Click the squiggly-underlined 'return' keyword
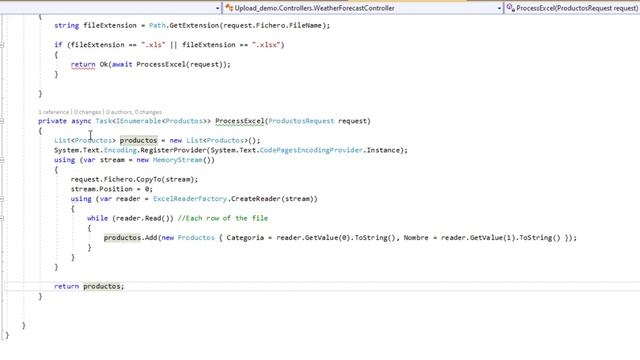Image resolution: width=640 pixels, height=360 pixels. pos(83,64)
